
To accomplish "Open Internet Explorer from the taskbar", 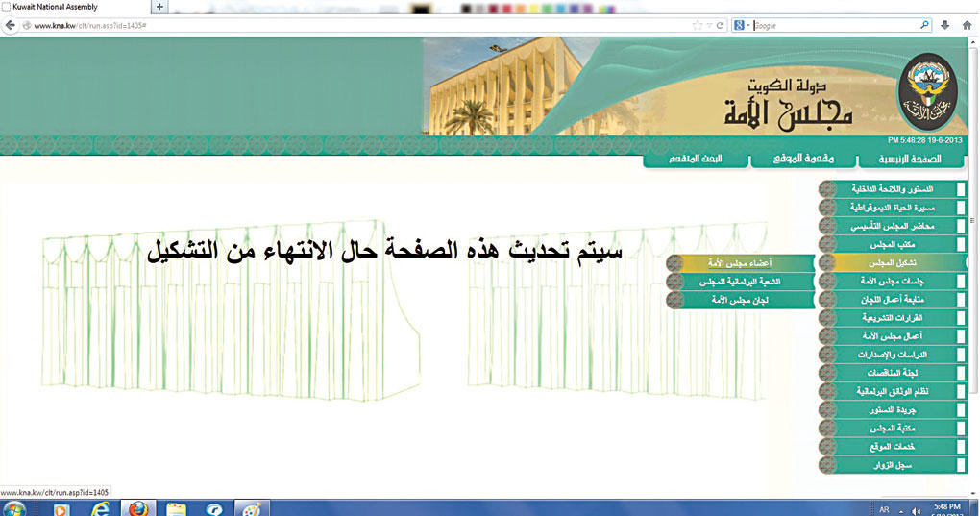I will pyautogui.click(x=97, y=508).
